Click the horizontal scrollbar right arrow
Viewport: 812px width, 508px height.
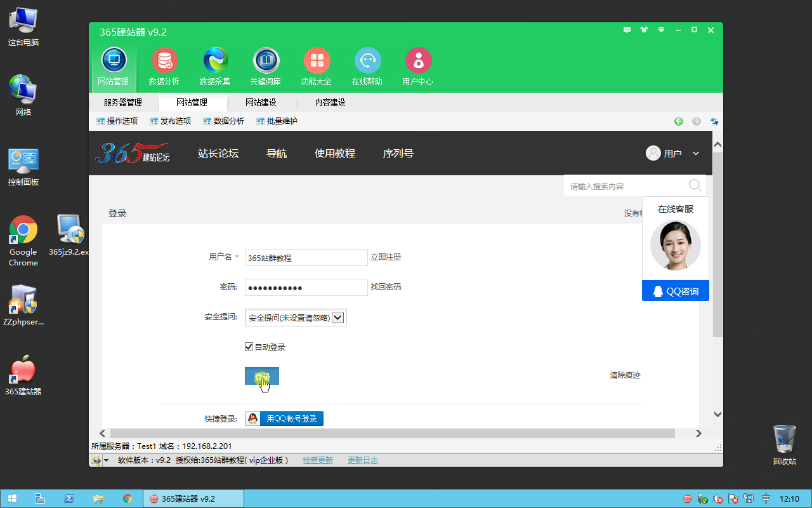pyautogui.click(x=698, y=433)
